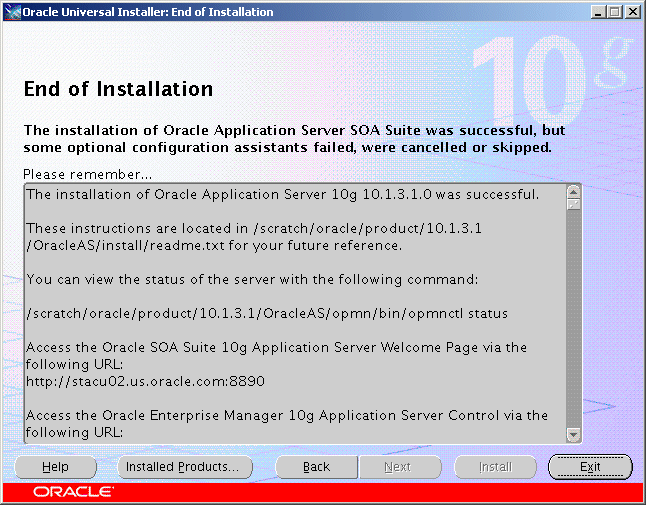646x505 pixels.
Task: Click 'These instructions are located in' line
Action: click(x=254, y=229)
